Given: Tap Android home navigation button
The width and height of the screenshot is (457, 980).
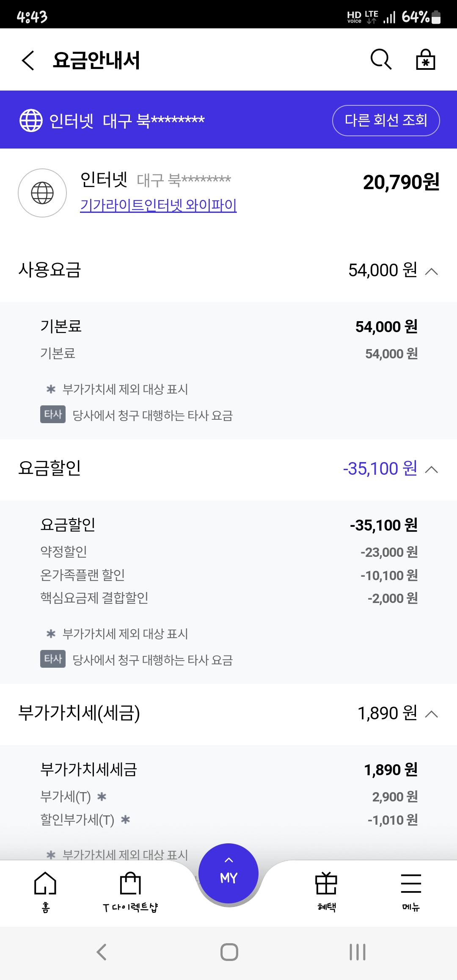Looking at the screenshot, I should point(229,952).
